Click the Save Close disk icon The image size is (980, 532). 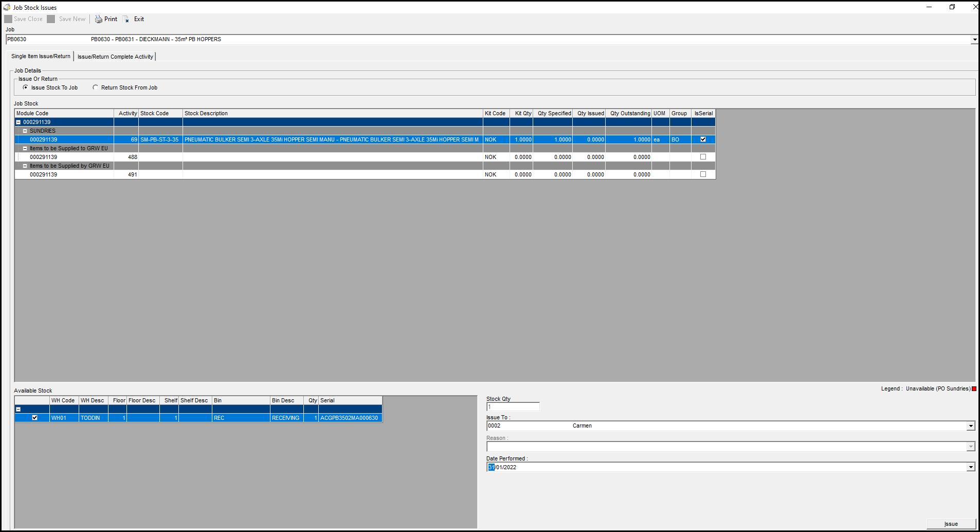tap(8, 19)
